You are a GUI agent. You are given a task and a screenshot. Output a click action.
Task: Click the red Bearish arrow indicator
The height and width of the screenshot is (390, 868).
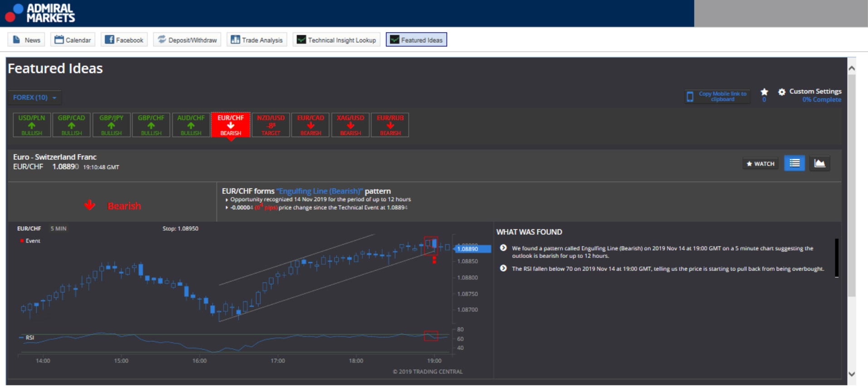pos(90,205)
